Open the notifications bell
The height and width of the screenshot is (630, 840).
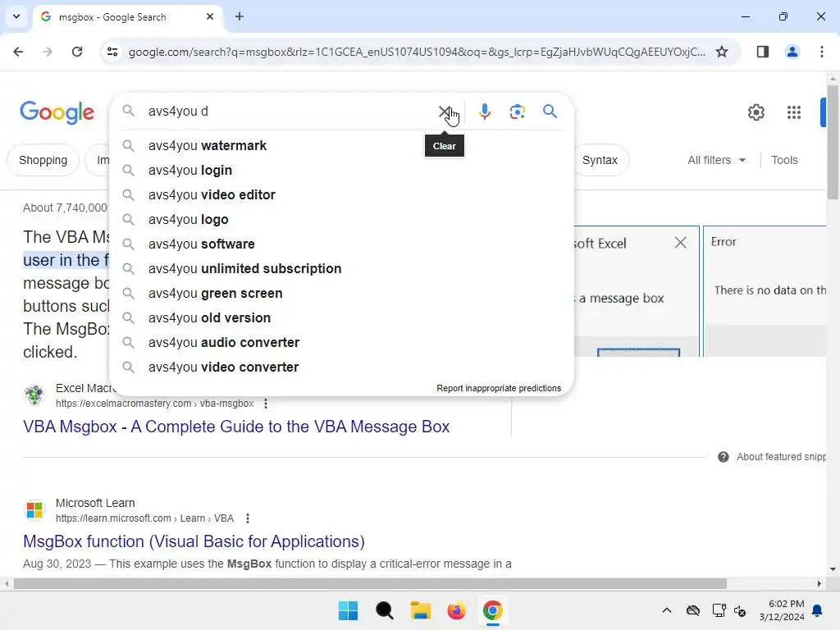tap(818, 610)
